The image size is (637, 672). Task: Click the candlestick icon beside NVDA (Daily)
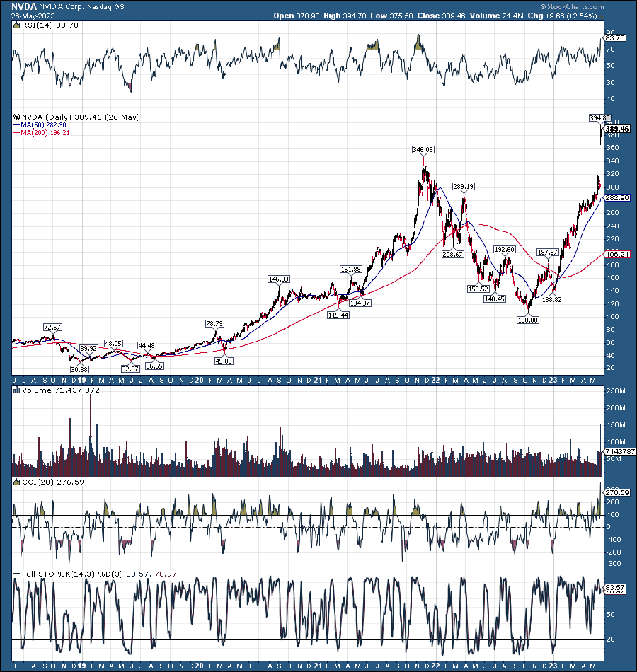pyautogui.click(x=17, y=117)
